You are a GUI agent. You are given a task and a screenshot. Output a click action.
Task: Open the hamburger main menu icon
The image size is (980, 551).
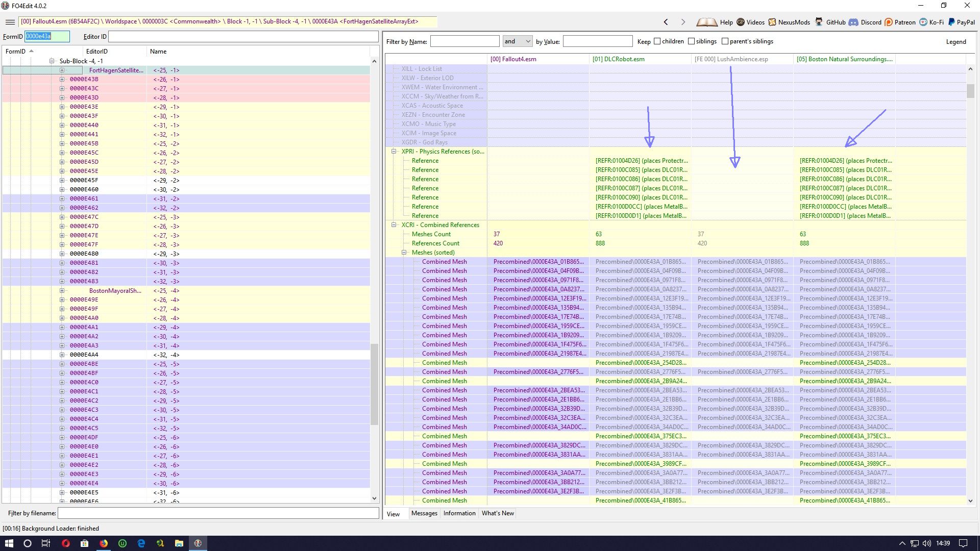(x=10, y=22)
